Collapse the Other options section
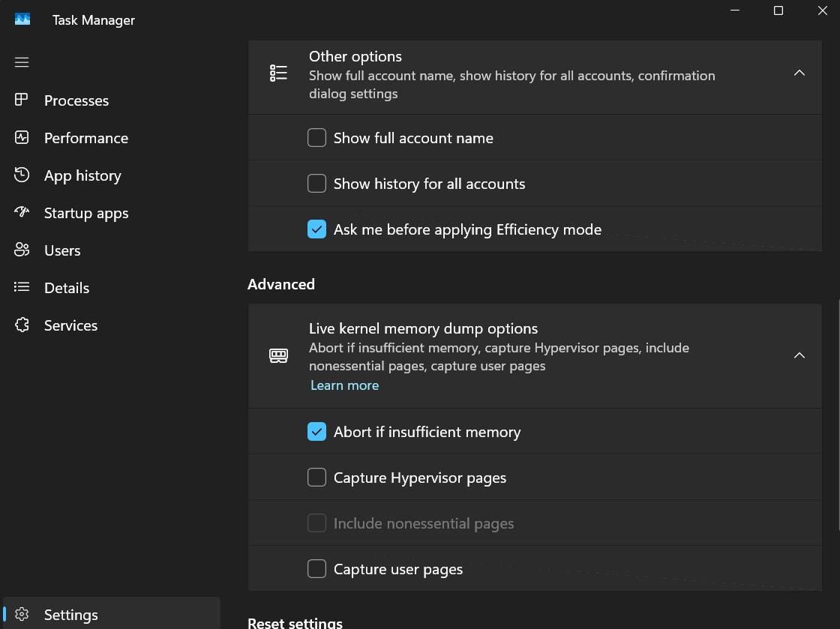 coord(799,73)
